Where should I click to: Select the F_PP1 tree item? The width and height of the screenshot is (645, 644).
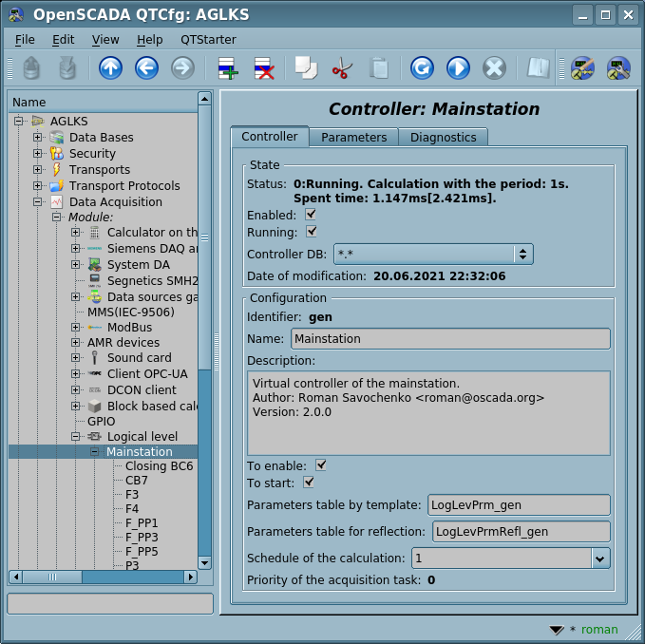tap(142, 523)
